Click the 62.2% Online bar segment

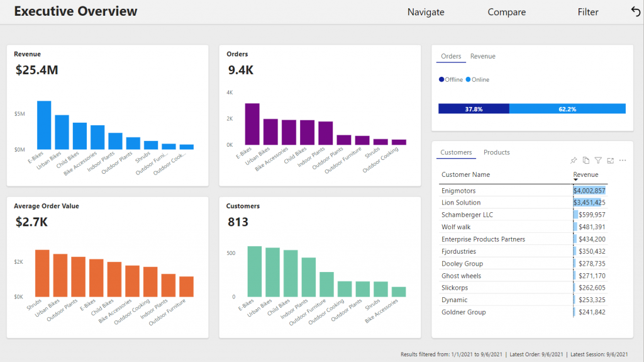point(567,109)
